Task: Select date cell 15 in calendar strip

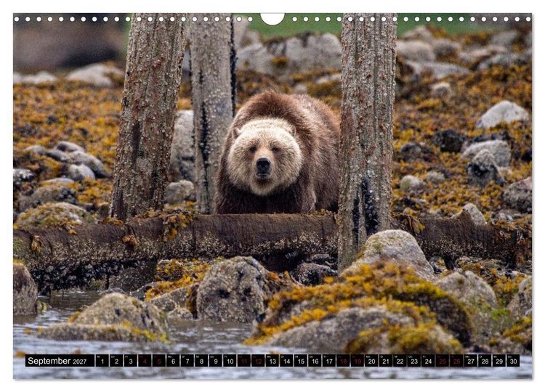Action: tap(301, 361)
